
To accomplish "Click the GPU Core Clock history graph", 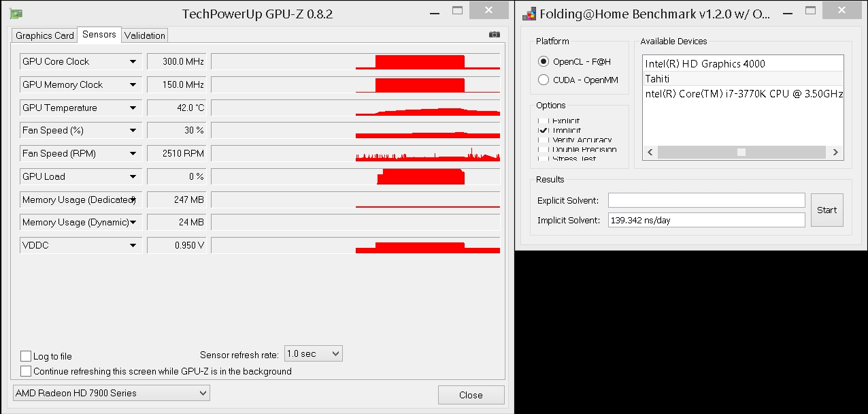I will point(356,61).
